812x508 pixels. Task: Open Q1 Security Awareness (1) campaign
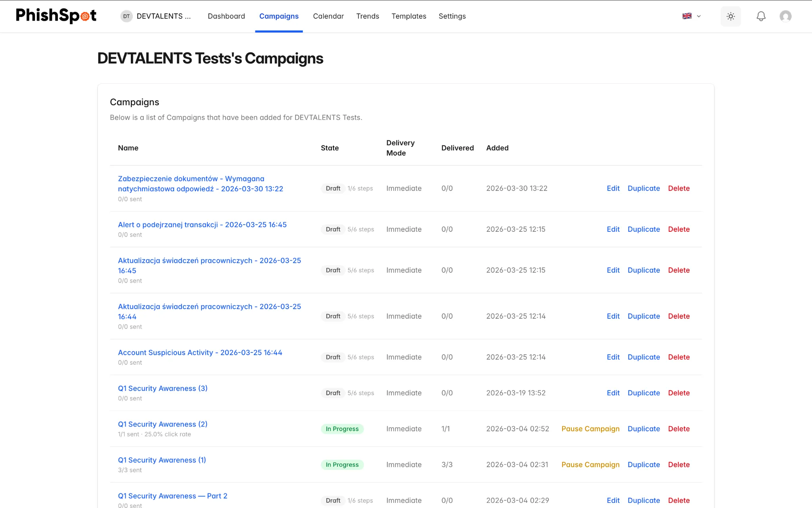162,460
